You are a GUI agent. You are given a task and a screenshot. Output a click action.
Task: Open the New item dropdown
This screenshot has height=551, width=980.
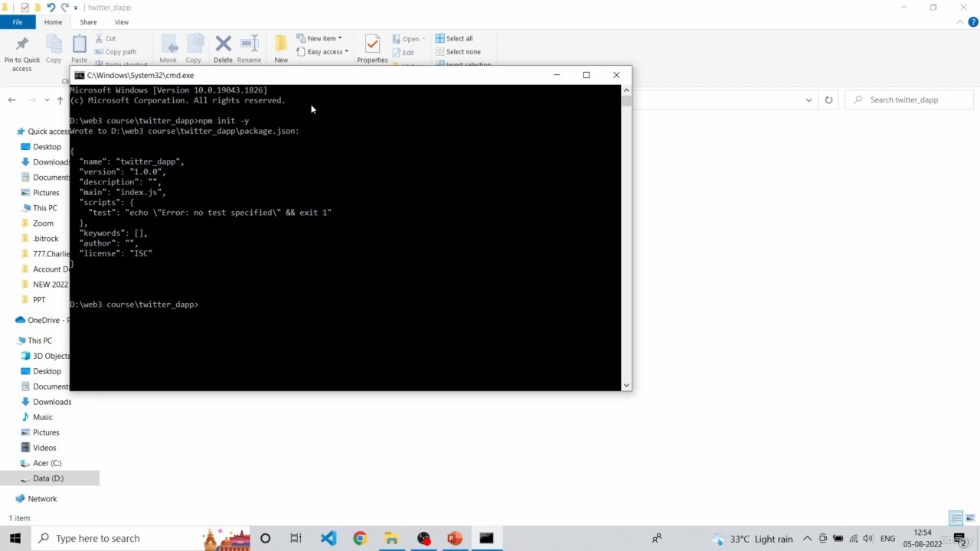pos(319,38)
